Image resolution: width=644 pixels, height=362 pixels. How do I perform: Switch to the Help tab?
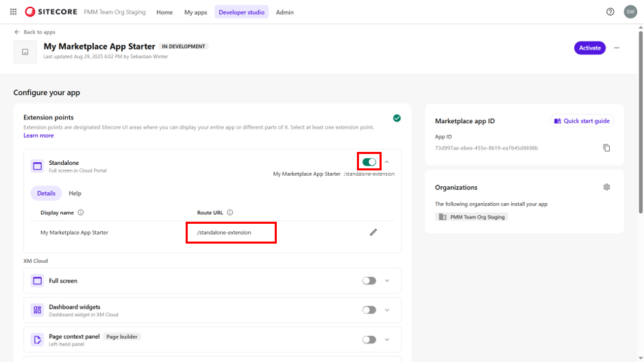click(x=75, y=193)
